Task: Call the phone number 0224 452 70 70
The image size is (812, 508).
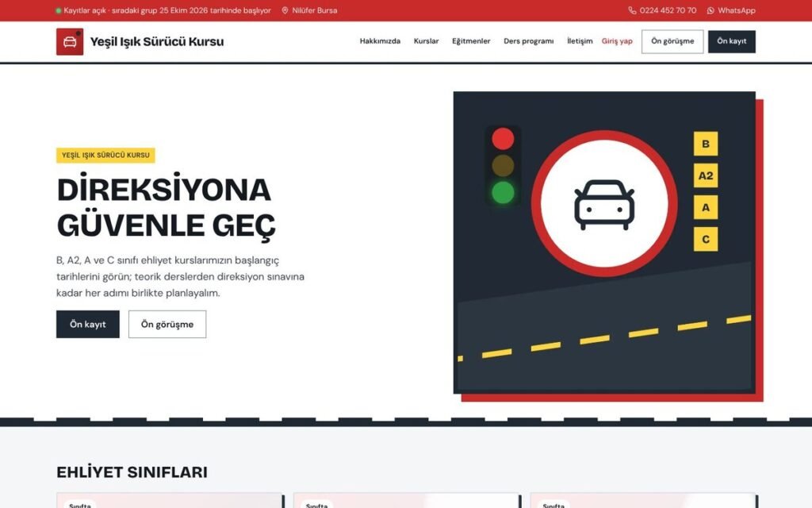Action: 668,10
